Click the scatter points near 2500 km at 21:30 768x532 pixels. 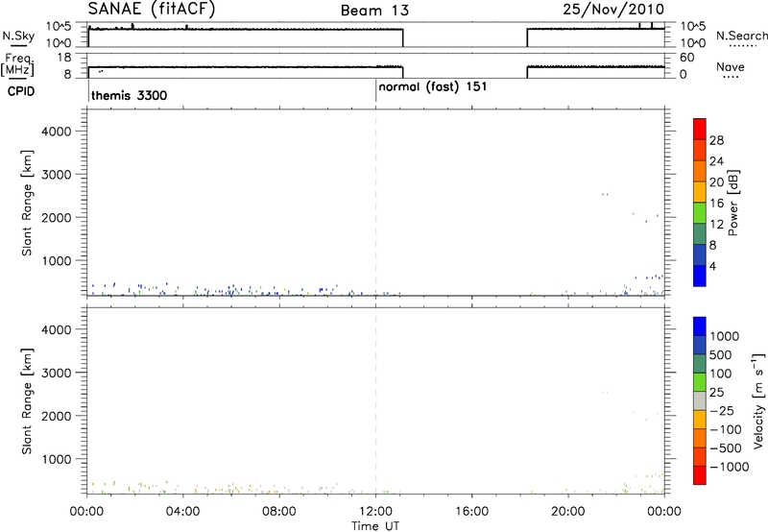point(605,195)
